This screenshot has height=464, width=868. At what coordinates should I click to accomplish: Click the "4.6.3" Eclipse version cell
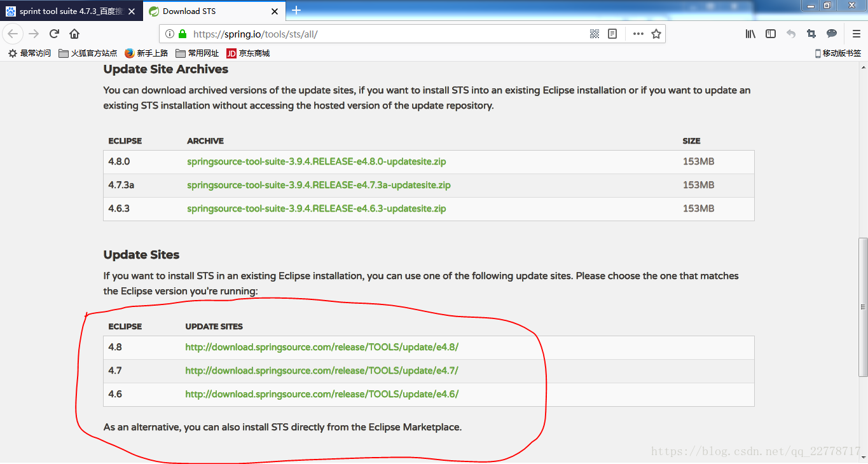(119, 208)
